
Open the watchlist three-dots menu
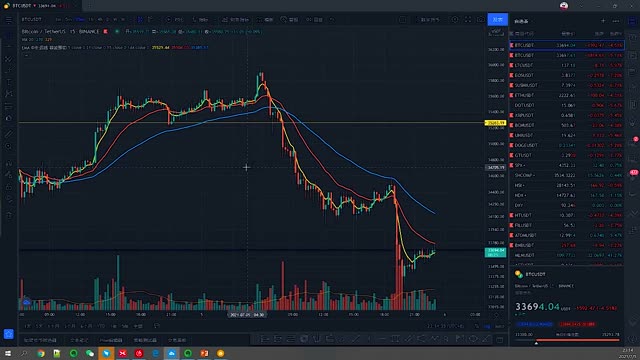click(616, 21)
